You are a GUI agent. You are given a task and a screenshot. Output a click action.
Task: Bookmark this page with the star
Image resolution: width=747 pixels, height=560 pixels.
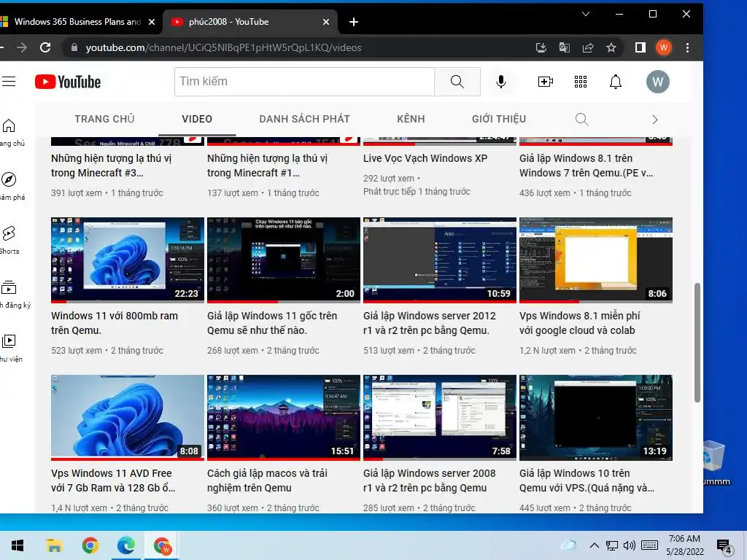[x=611, y=47]
